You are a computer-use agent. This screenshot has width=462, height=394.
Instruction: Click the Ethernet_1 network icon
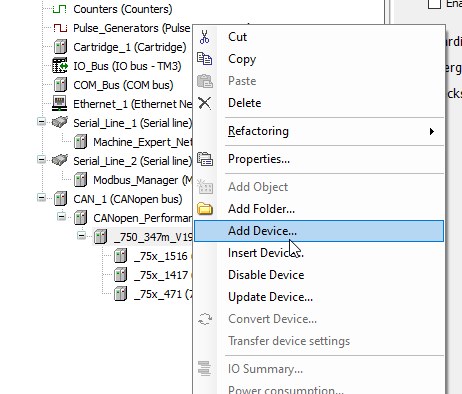(x=60, y=104)
